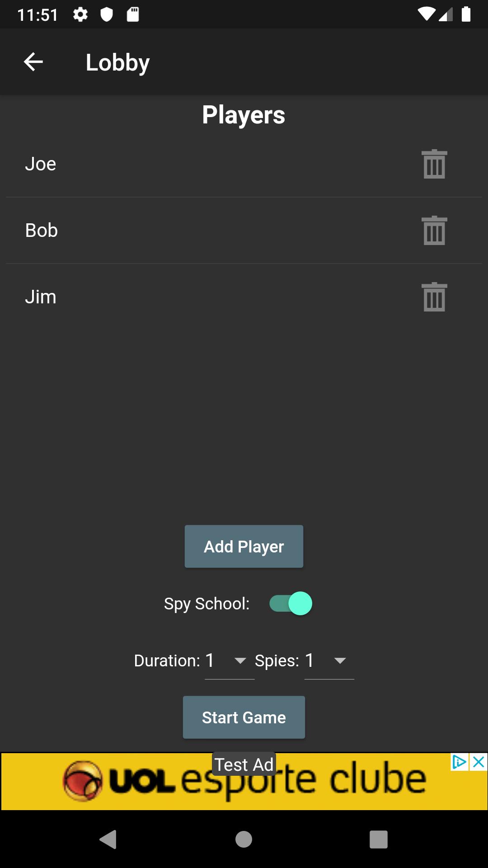Tap the Test Ad label on the banner
The height and width of the screenshot is (868, 488).
click(x=244, y=764)
